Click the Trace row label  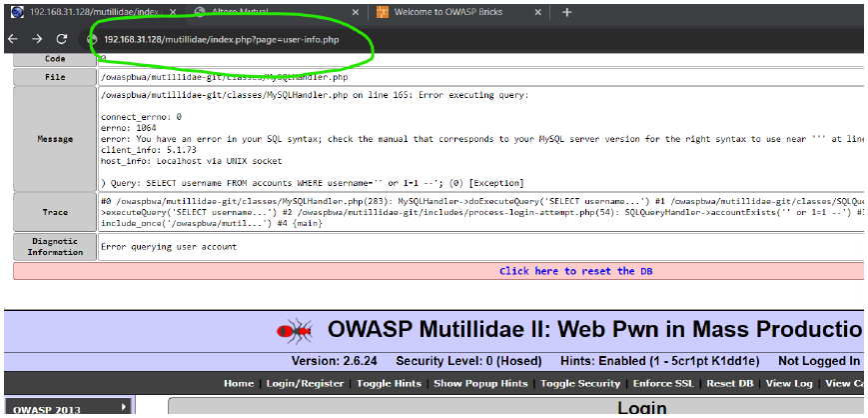pyautogui.click(x=55, y=212)
